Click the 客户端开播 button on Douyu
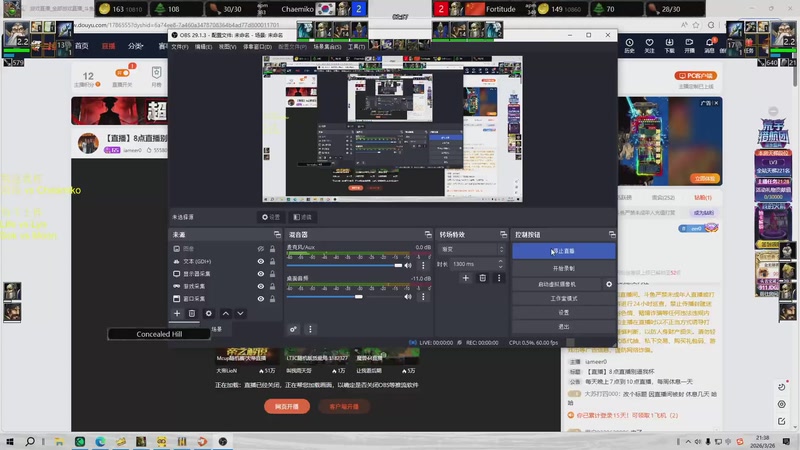This screenshot has width=800, height=450. 344,407
